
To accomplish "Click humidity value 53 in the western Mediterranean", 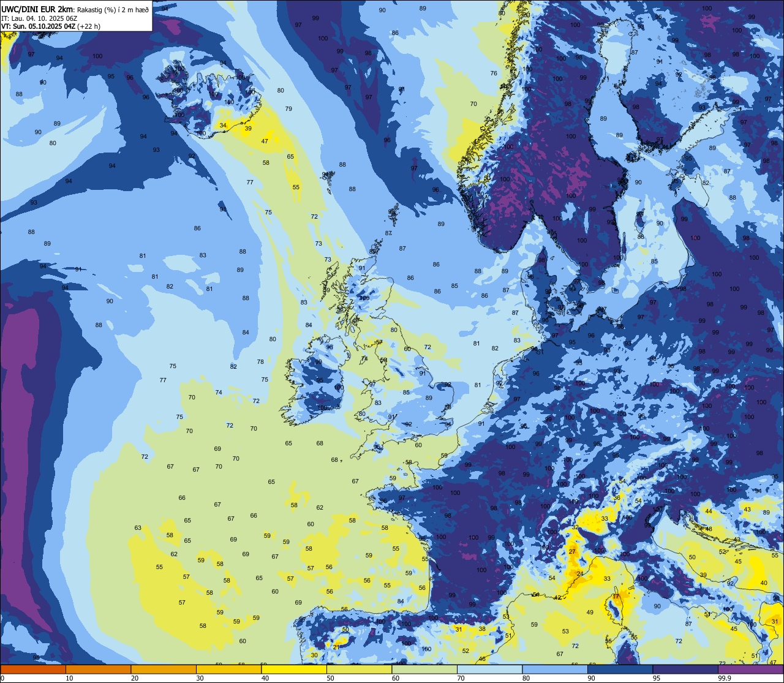I will pyautogui.click(x=565, y=632).
